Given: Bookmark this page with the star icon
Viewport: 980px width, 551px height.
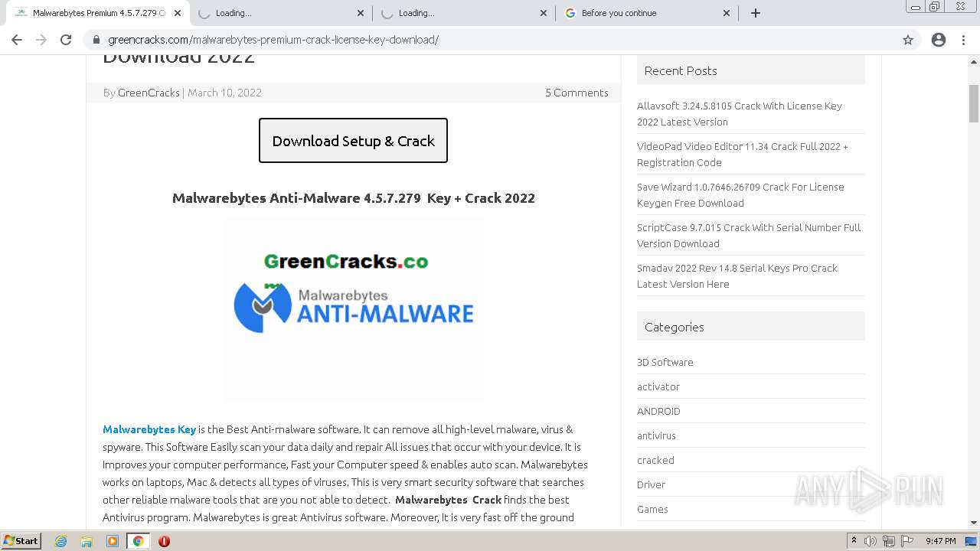Looking at the screenshot, I should [x=908, y=40].
